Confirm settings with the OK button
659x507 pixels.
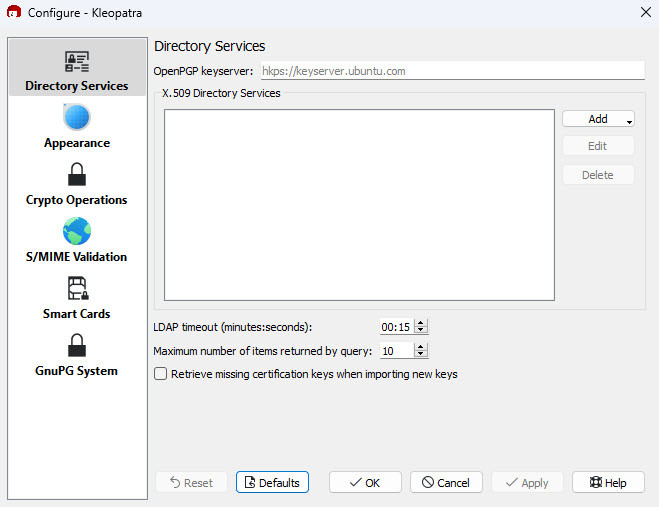point(365,482)
